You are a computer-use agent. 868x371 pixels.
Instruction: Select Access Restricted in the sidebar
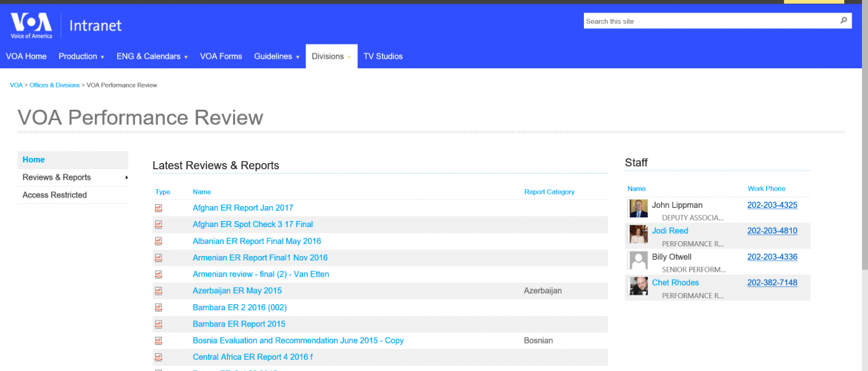[x=73, y=195]
